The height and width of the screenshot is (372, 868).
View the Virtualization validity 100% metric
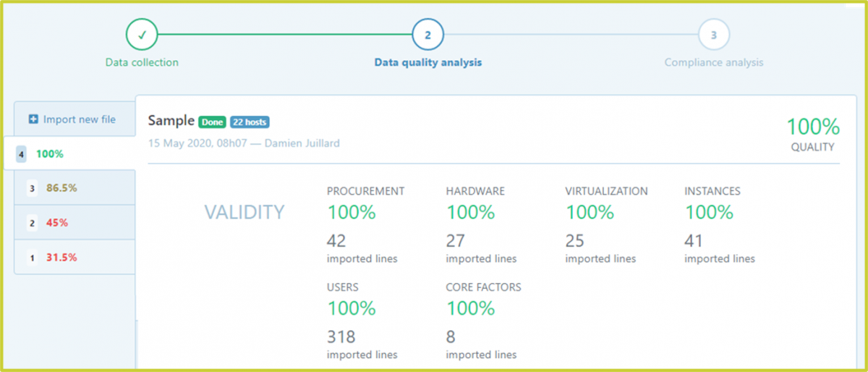[x=590, y=213]
